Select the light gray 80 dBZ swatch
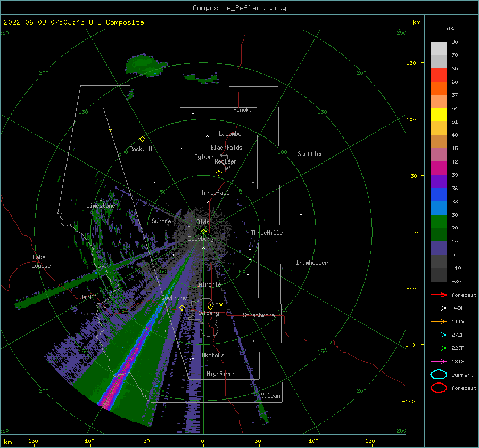 [x=439, y=48]
